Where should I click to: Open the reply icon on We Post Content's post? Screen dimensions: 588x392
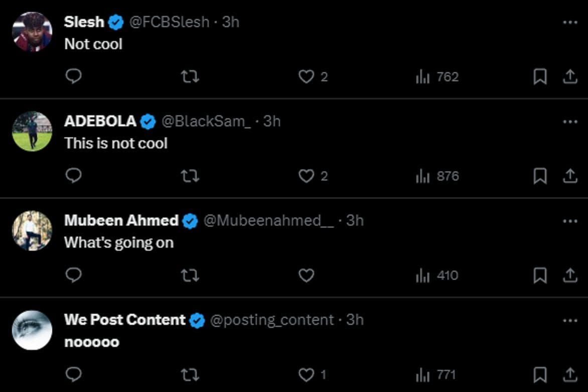click(x=73, y=374)
